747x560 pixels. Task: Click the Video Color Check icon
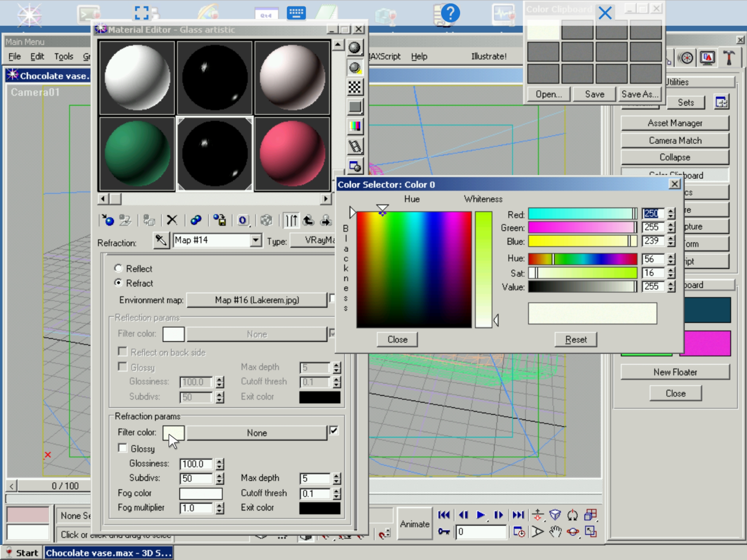(x=355, y=126)
